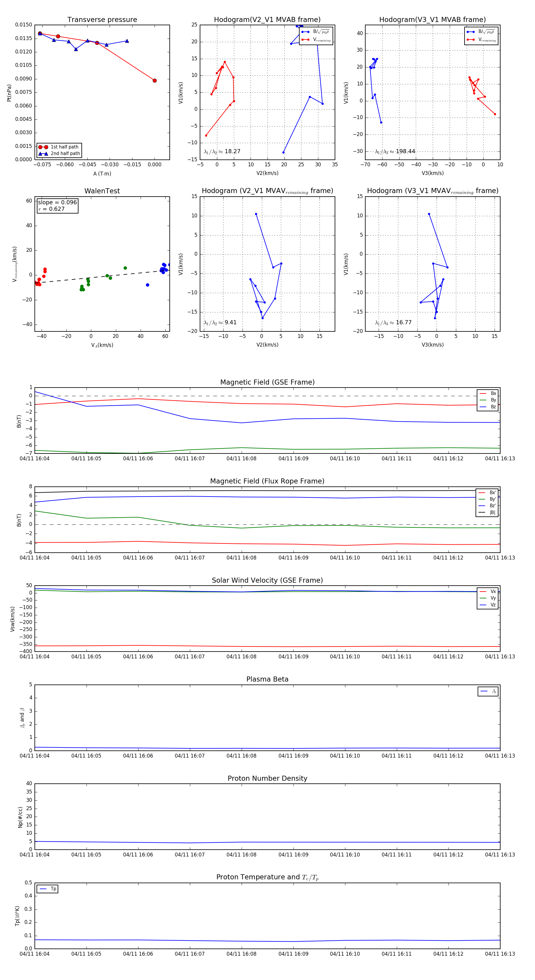Click the 'Tp' legend entry in temperature plot

48,889
